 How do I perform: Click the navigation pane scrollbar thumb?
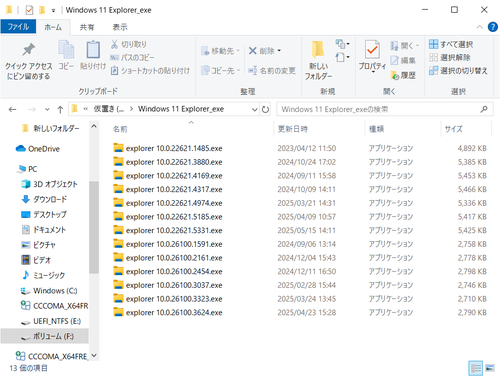coord(94,227)
